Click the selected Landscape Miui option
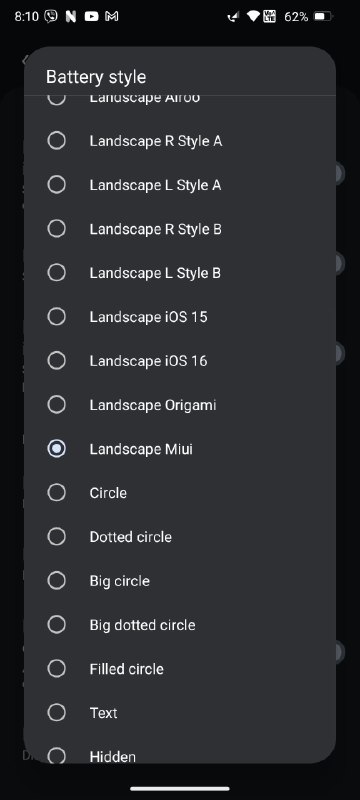 point(179,448)
